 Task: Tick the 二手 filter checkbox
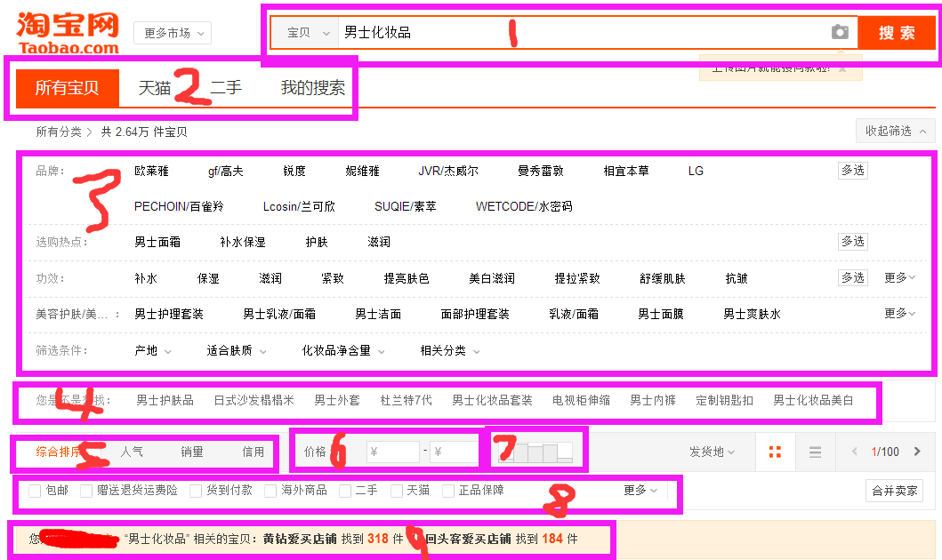pos(345,491)
